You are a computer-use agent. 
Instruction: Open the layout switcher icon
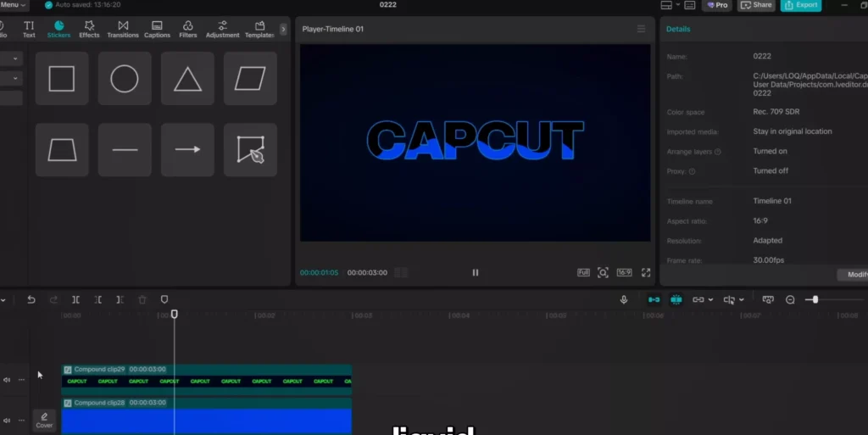click(666, 5)
